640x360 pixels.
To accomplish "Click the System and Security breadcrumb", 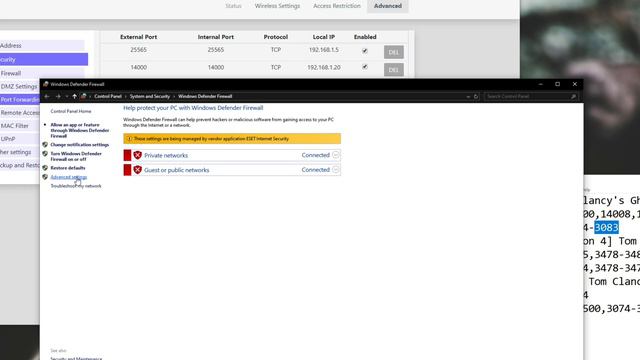I will (x=150, y=96).
